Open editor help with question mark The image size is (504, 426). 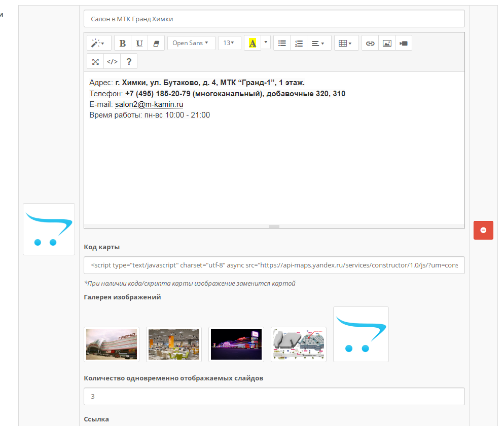point(129,62)
